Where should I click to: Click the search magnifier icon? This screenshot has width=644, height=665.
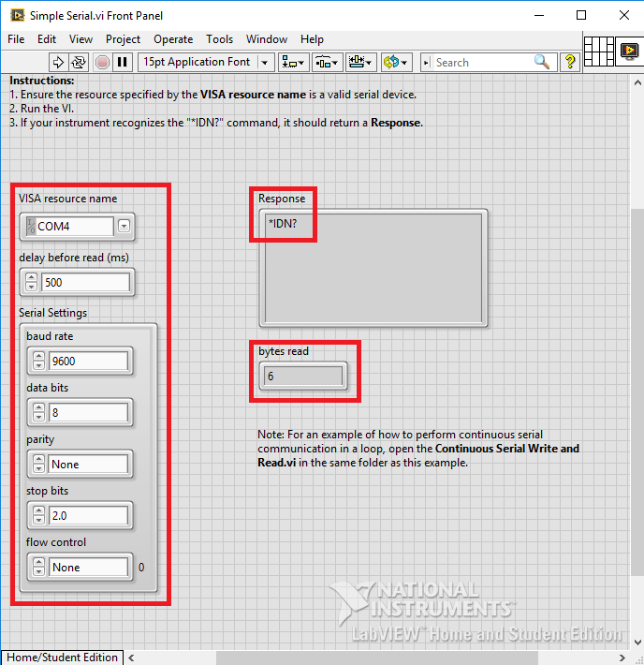point(542,62)
